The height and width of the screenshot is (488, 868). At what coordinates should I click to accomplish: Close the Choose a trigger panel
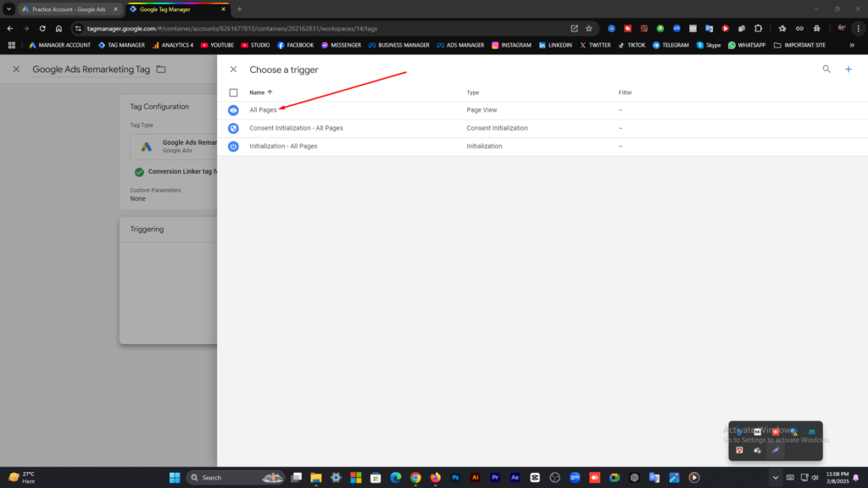pos(233,69)
